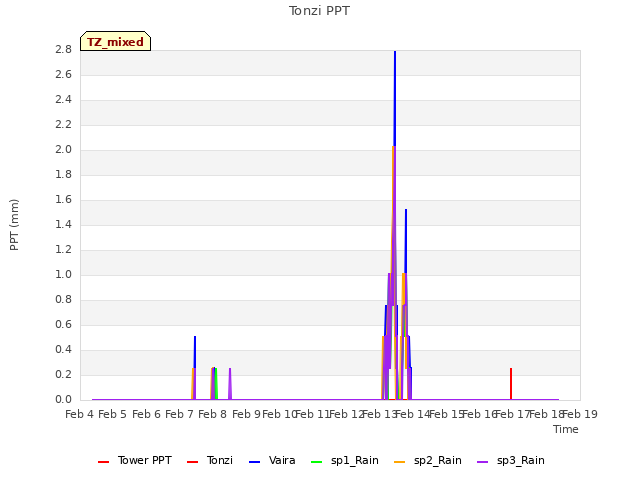Click the red Tonzi spike on Feb 17
The height and width of the screenshot is (480, 640).
click(511, 384)
